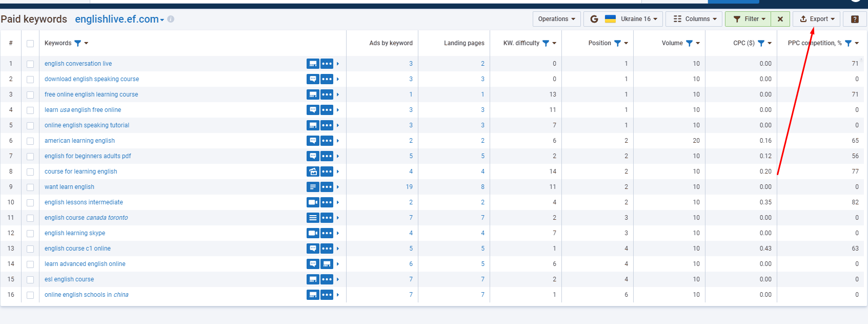
Task: Open three-dots menu for learn usa english free online
Action: tap(327, 110)
